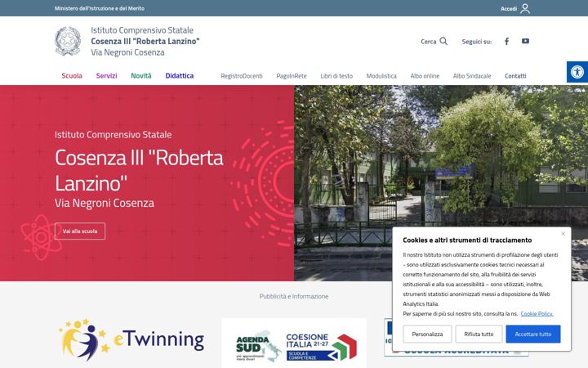Open the Didattica menu
This screenshot has height=368, width=588.
tap(179, 75)
